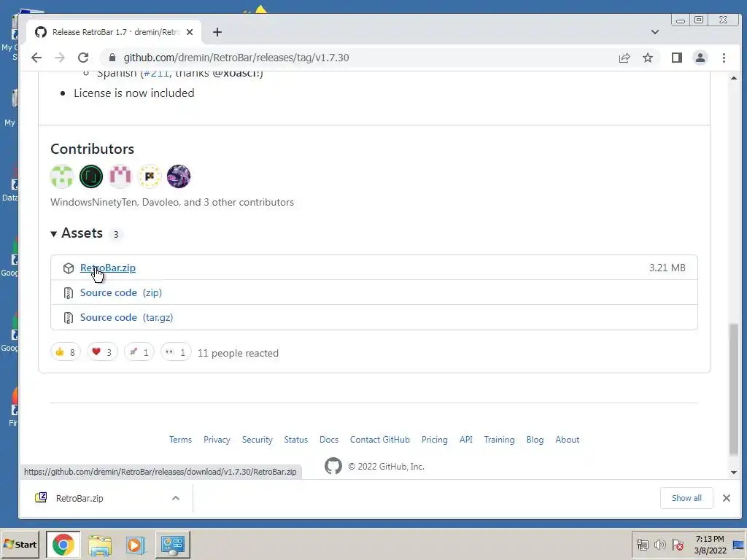Open the Terms footer link
This screenshot has height=560, width=747.
[181, 440]
